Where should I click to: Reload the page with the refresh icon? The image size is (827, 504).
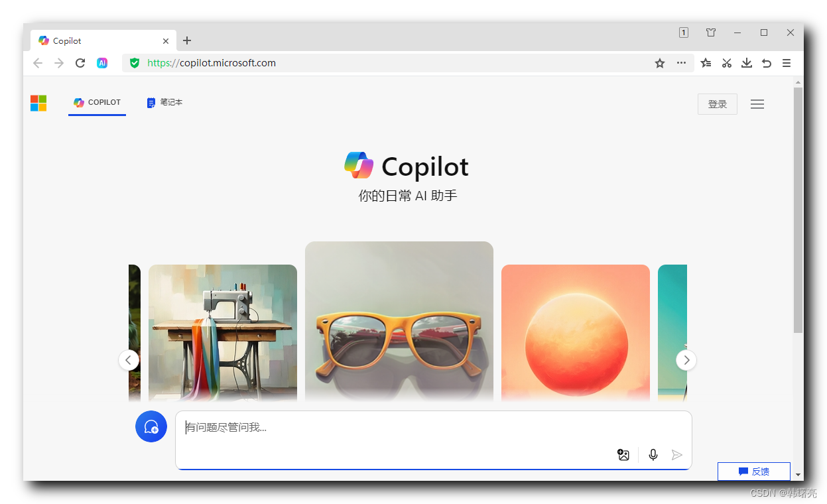click(x=80, y=63)
